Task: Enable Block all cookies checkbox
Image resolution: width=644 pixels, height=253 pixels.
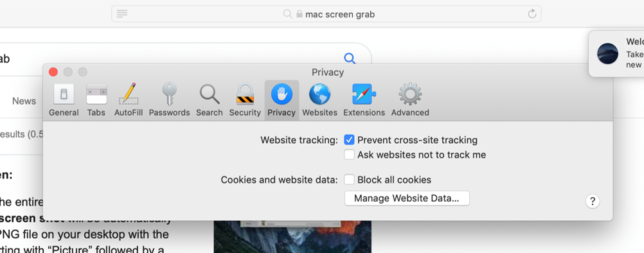Action: (x=349, y=180)
